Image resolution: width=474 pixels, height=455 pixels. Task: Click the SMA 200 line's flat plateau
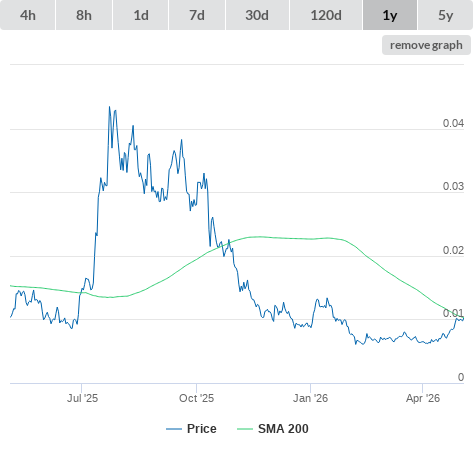290,238
